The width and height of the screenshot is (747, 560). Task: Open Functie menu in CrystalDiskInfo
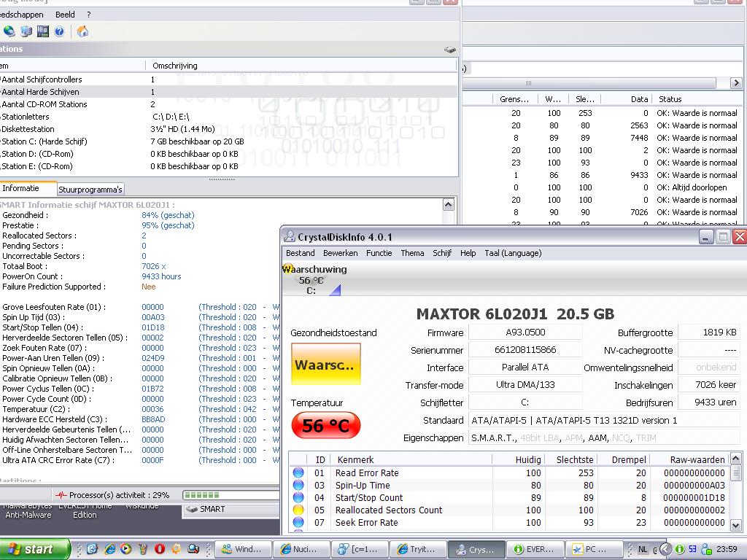tap(379, 253)
